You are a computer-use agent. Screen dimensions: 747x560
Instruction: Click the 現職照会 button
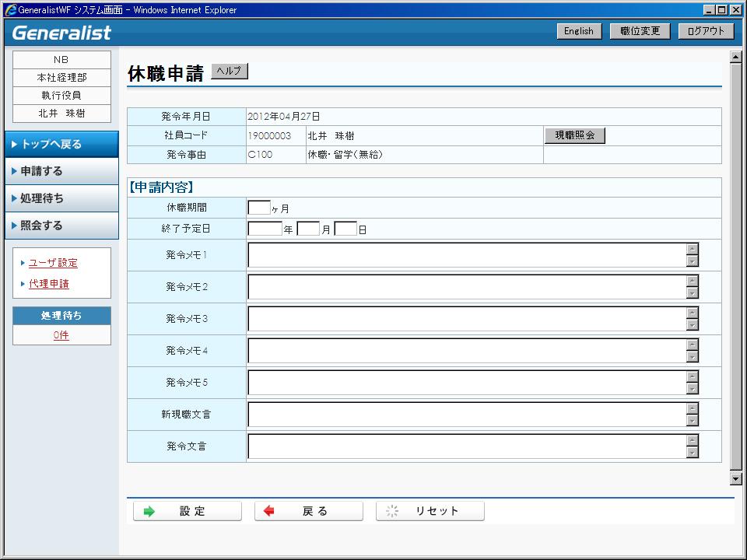coord(574,135)
